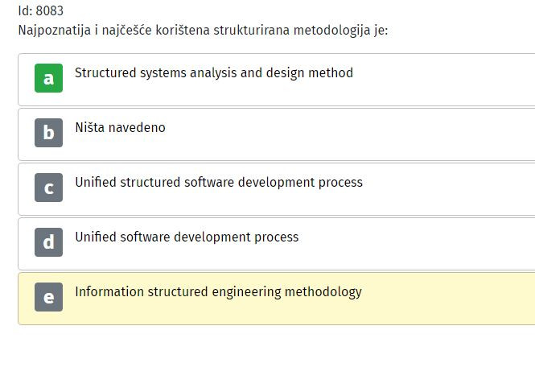Select 'Information structured engineering methodology' text
Viewport: 535px width, 392px height.
(x=218, y=291)
